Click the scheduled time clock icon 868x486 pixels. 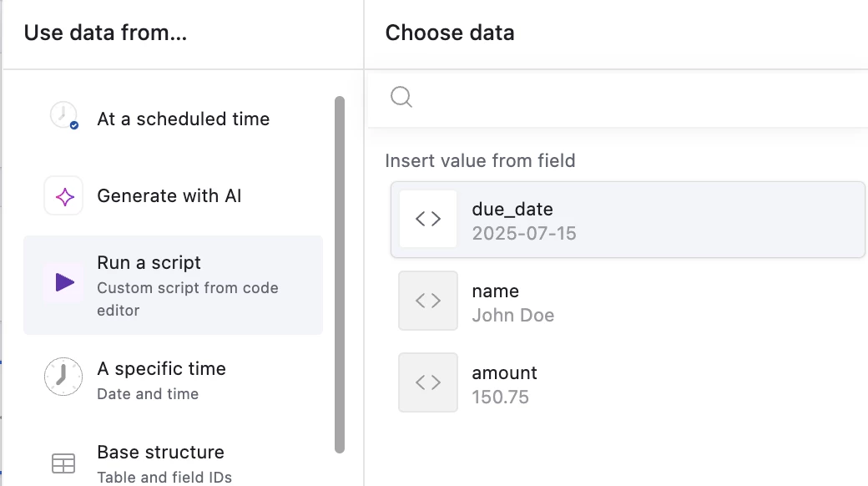[63, 115]
